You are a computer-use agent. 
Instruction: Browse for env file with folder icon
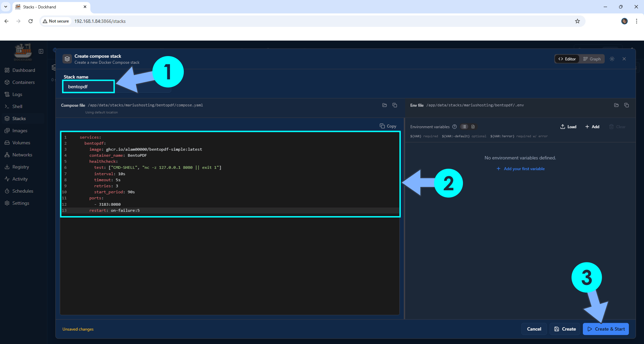(616, 105)
